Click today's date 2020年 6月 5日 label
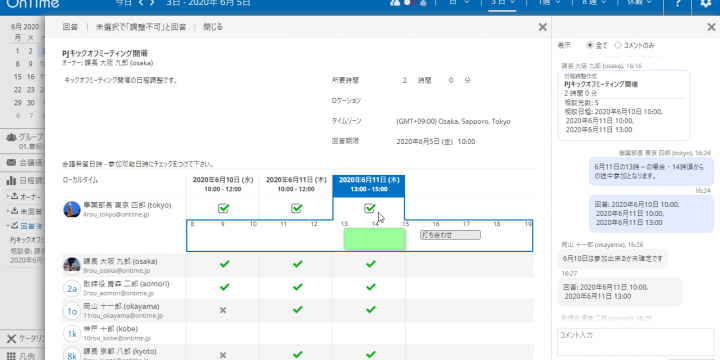Viewport: 720px width, 360px height. click(208, 3)
